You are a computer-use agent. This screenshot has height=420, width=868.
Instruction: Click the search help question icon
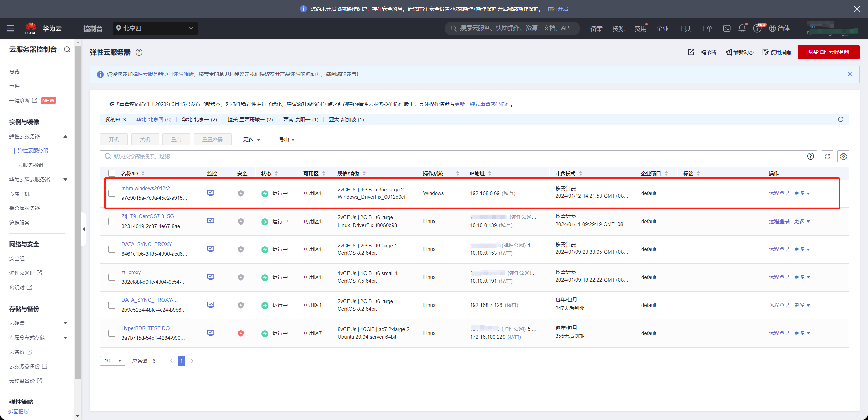click(810, 156)
